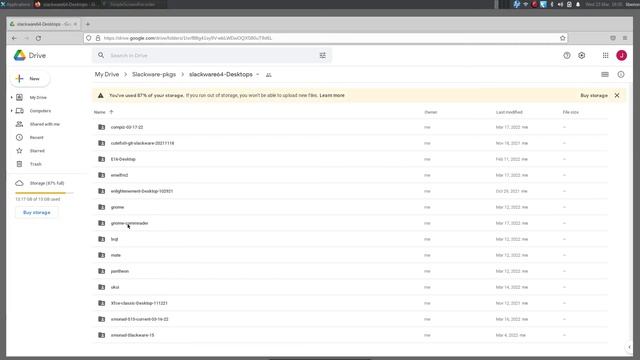
Task: Click the folder icon for pantheon row
Action: [x=102, y=271]
